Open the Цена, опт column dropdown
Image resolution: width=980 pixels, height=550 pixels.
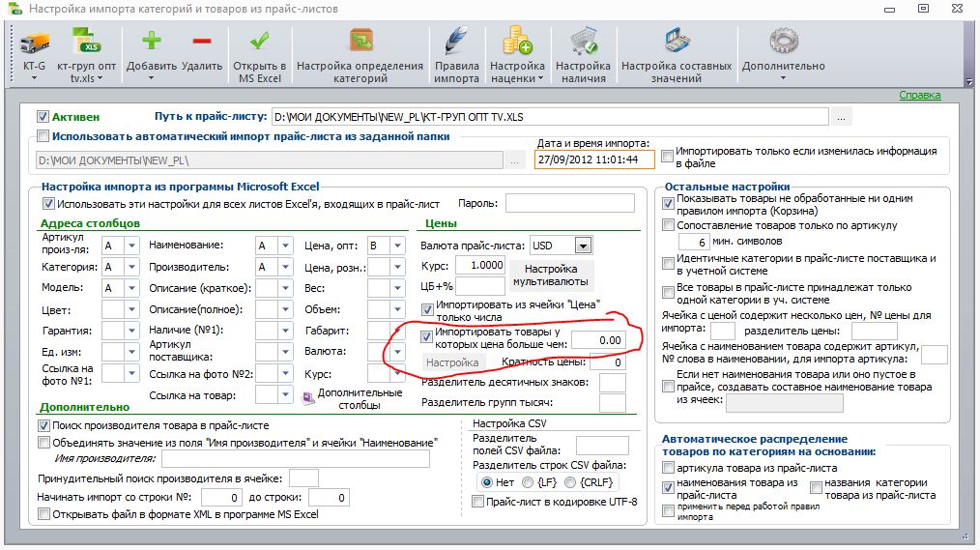click(x=397, y=246)
